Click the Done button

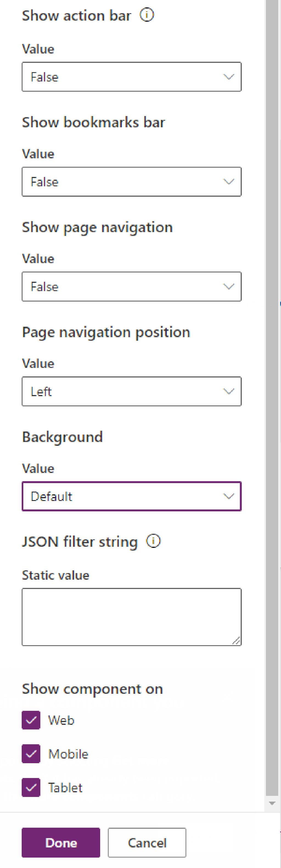[61, 843]
